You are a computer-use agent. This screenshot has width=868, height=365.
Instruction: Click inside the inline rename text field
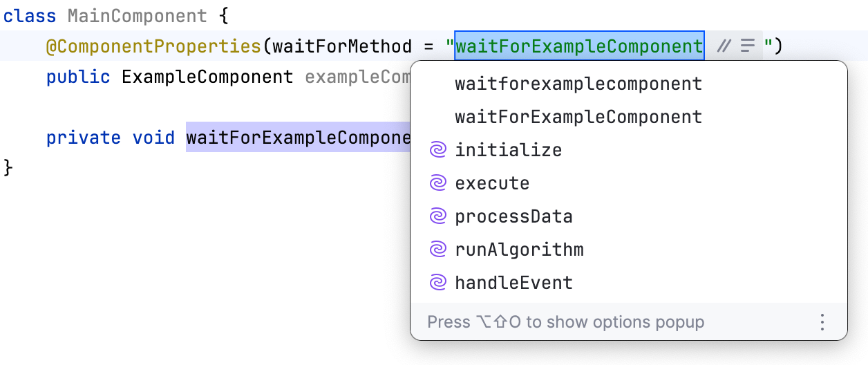(x=578, y=46)
